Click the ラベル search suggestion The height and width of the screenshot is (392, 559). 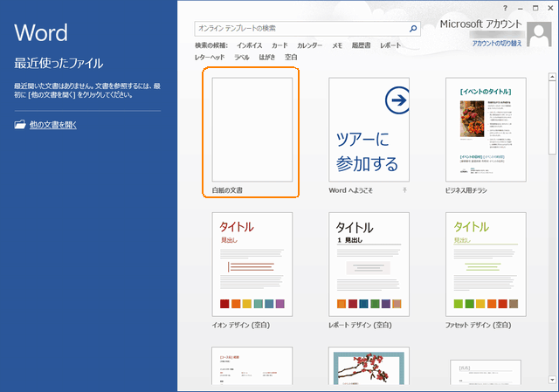[x=242, y=58]
